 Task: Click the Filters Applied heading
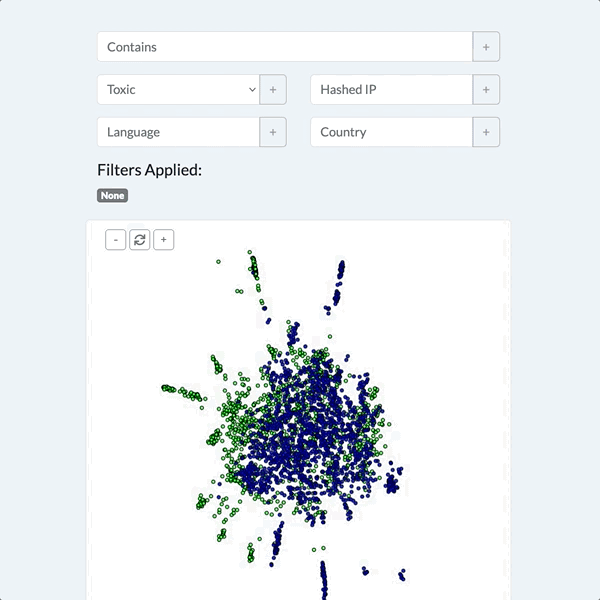point(149,170)
